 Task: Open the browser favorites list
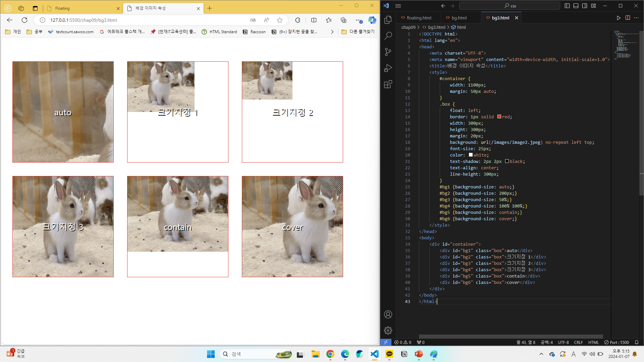click(329, 20)
